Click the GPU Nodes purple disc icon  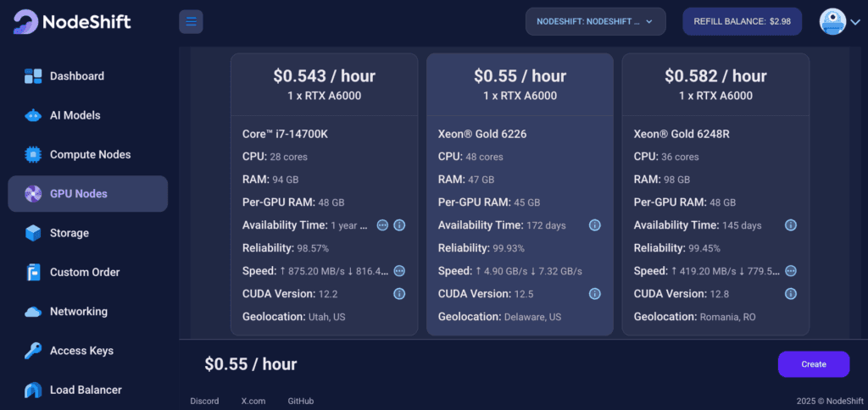tap(33, 194)
